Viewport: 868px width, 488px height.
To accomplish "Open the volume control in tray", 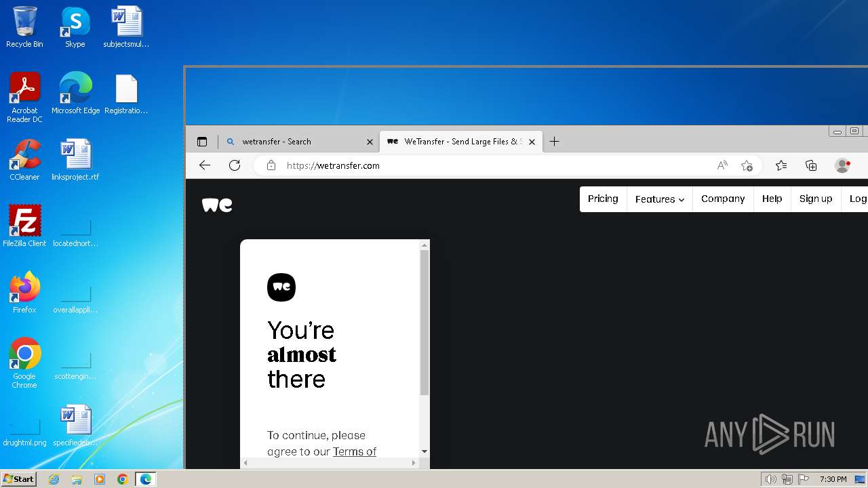I will click(x=770, y=479).
